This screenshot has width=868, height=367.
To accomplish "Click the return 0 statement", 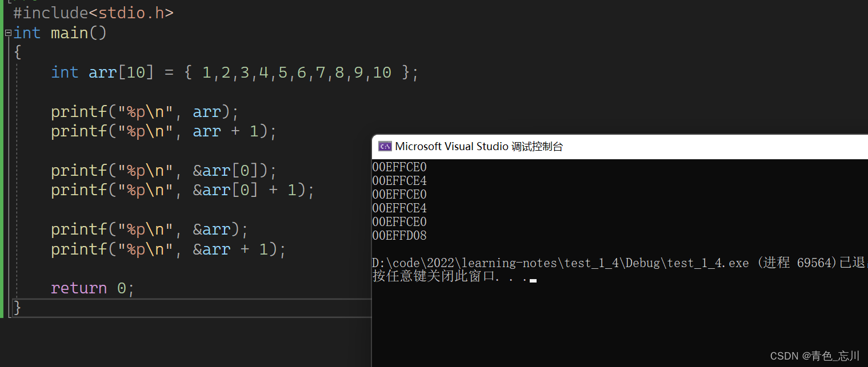I will point(92,288).
